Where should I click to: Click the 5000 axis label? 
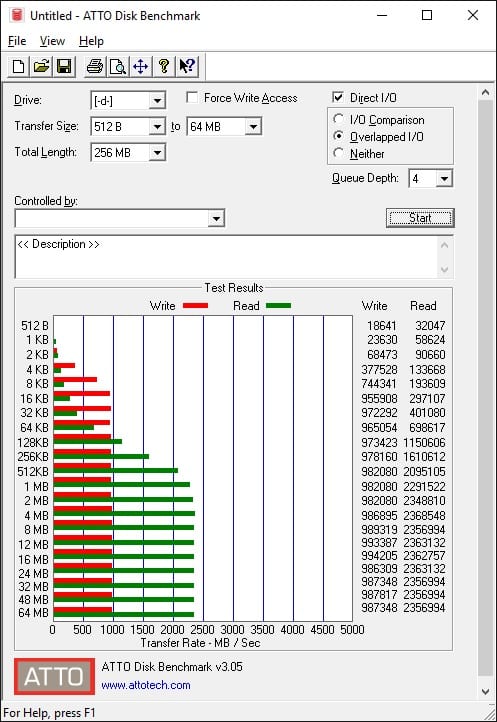point(352,629)
